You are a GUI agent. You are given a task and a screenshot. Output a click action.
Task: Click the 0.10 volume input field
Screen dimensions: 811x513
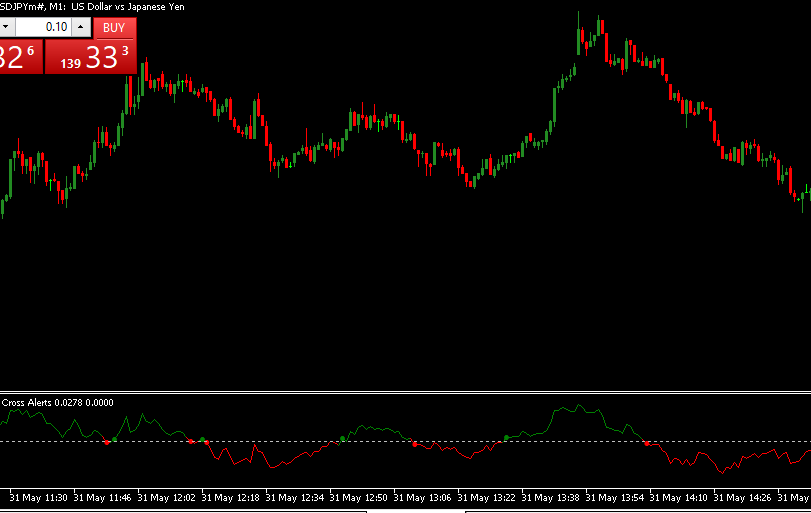(x=43, y=27)
